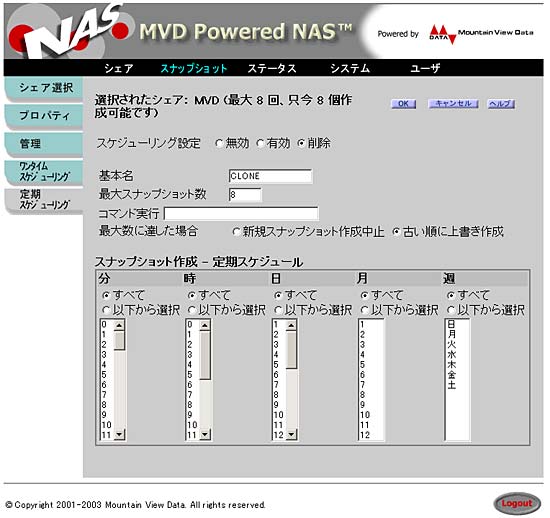Click the down arrow of the 分 list scrollbar
The height and width of the screenshot is (518, 550).
(120, 435)
